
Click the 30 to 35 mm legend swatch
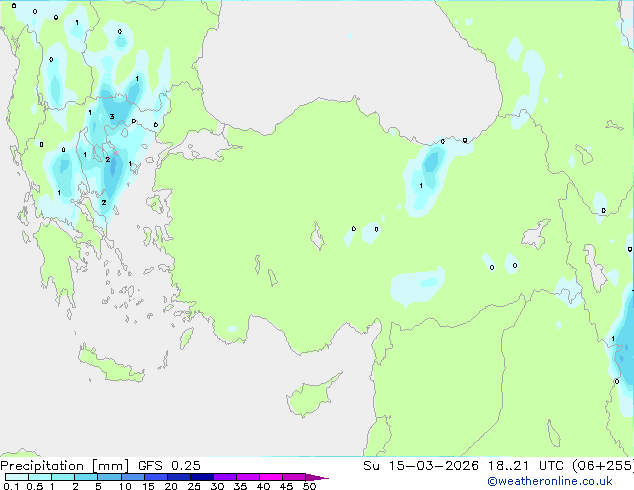[224, 477]
